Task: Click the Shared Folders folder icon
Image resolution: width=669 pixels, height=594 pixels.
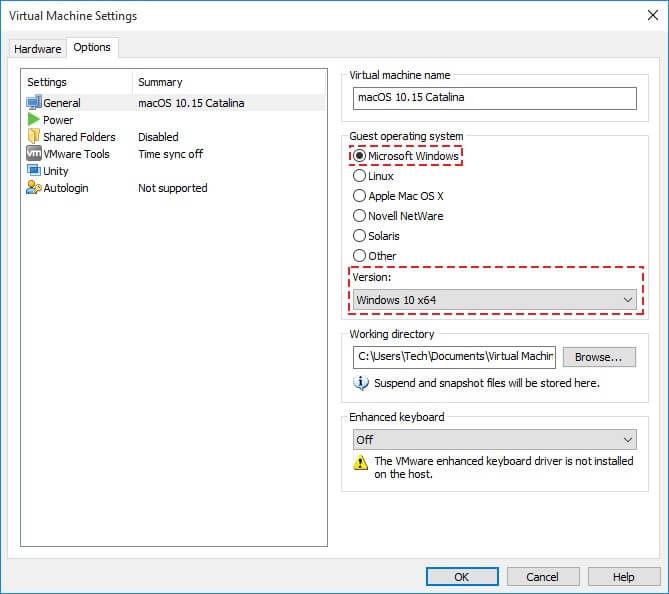Action: point(34,136)
